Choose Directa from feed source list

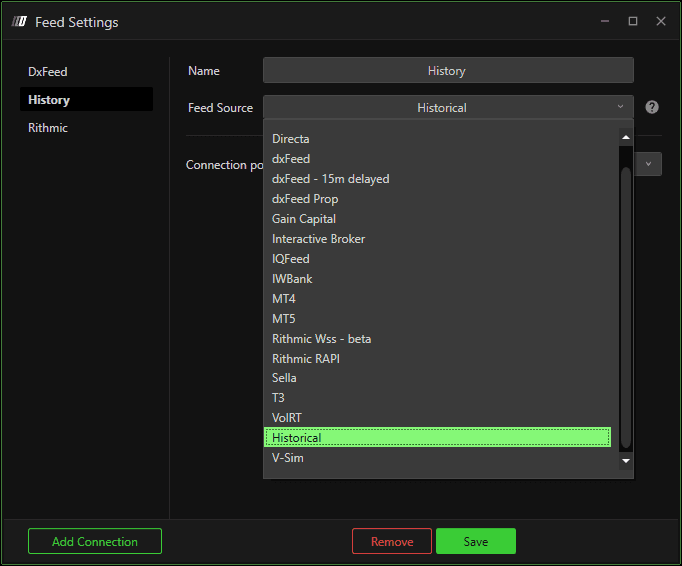tap(437, 139)
